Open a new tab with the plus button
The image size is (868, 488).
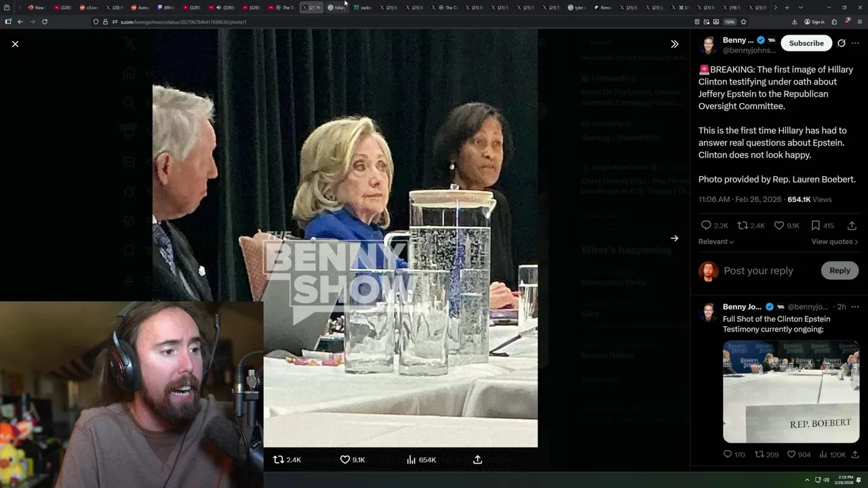tap(787, 7)
